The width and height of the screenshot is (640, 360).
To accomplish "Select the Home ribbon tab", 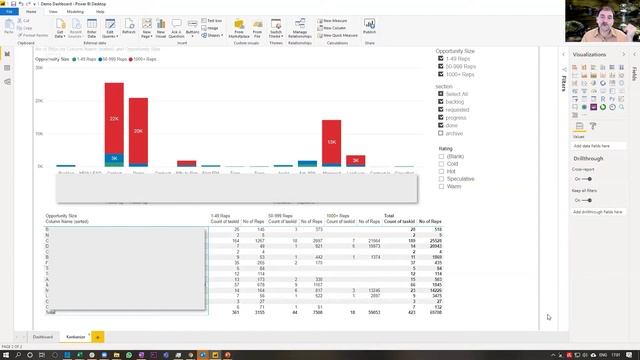I will click(31, 12).
